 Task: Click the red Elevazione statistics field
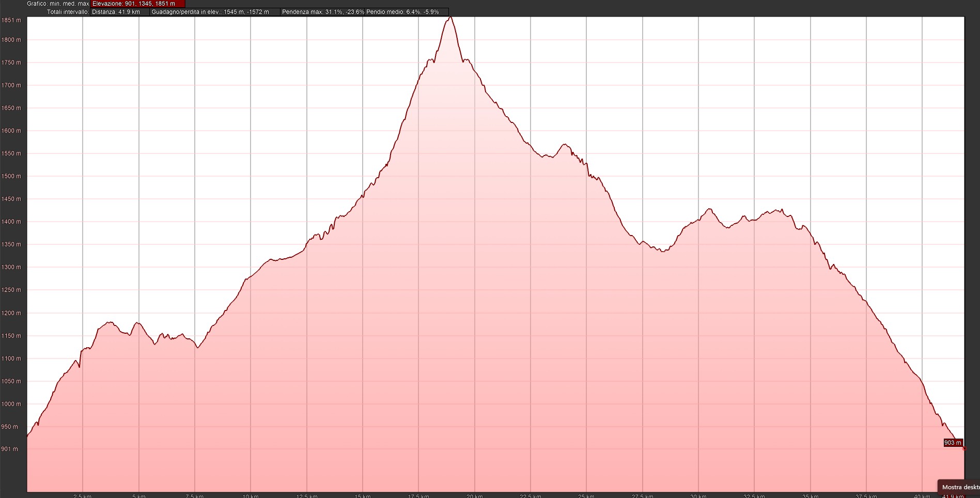coord(137,4)
